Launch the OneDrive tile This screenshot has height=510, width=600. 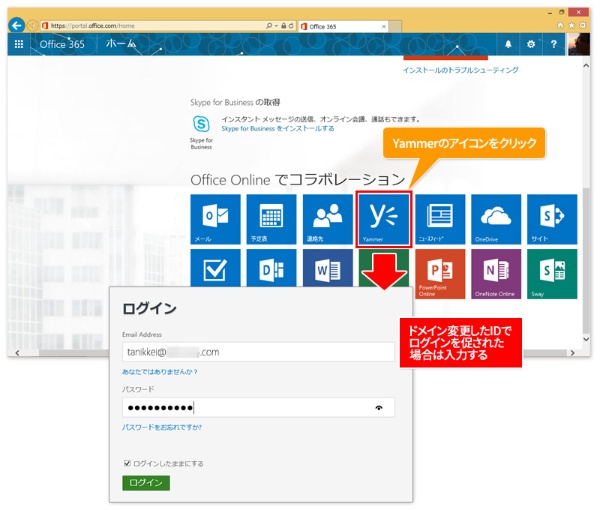coord(496,219)
